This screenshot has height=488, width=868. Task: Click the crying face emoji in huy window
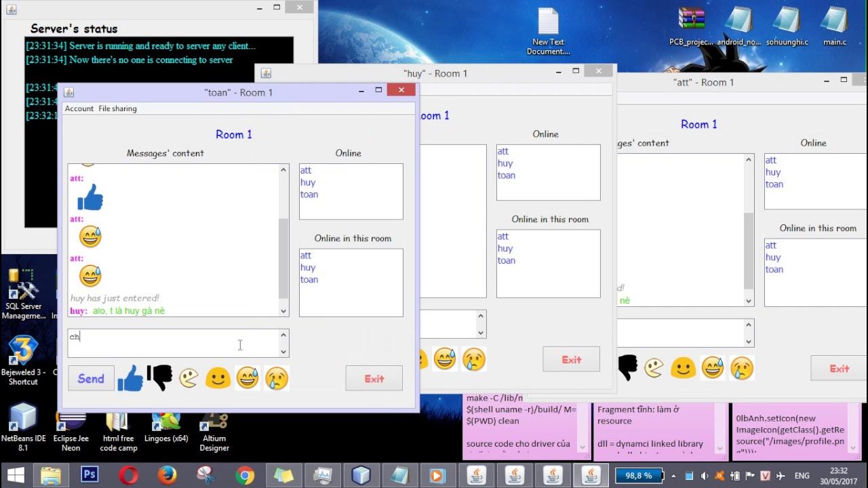pos(474,359)
